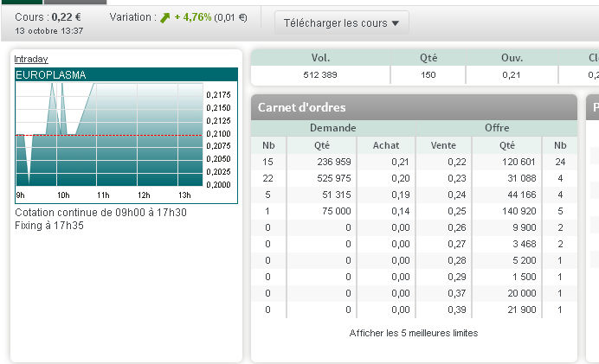Click the Achat column header

pos(386,145)
